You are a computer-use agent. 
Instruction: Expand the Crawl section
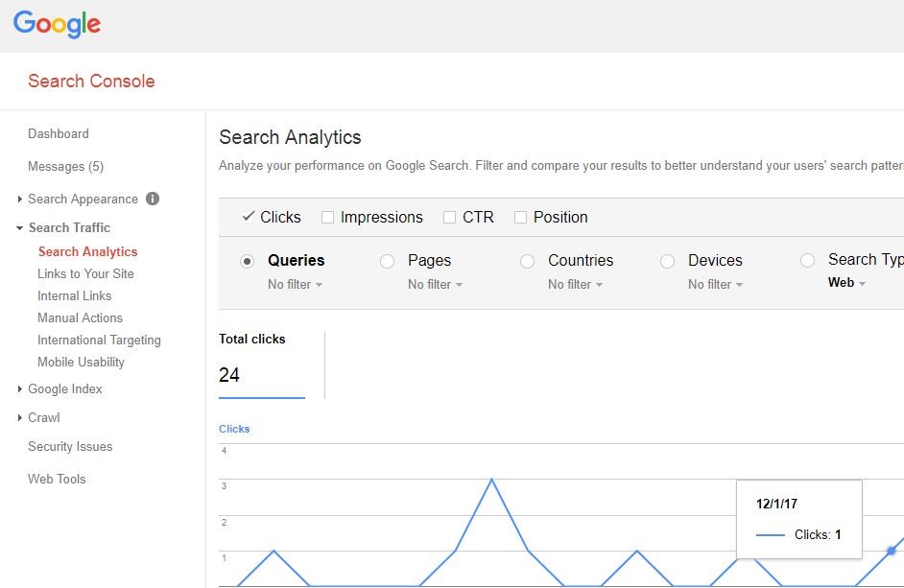point(43,417)
